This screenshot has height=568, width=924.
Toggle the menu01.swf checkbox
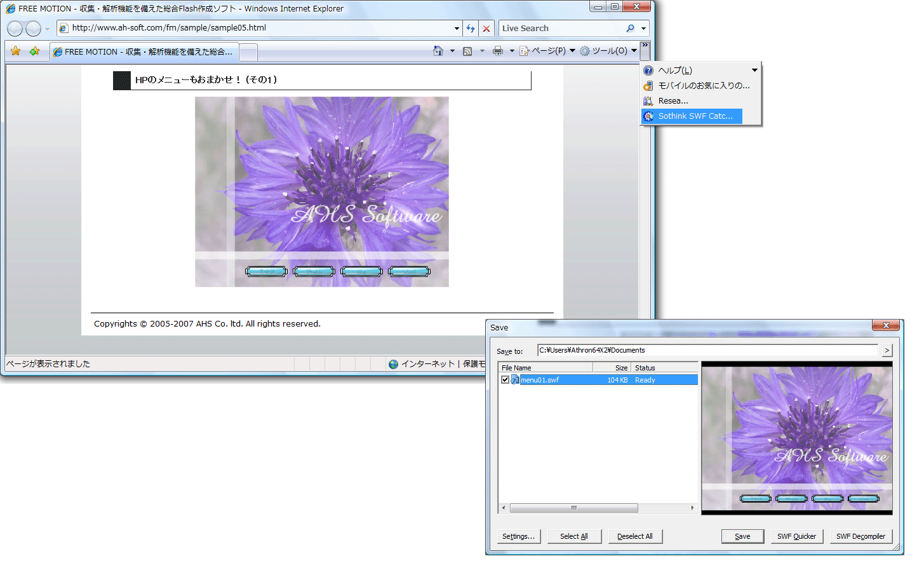click(505, 380)
